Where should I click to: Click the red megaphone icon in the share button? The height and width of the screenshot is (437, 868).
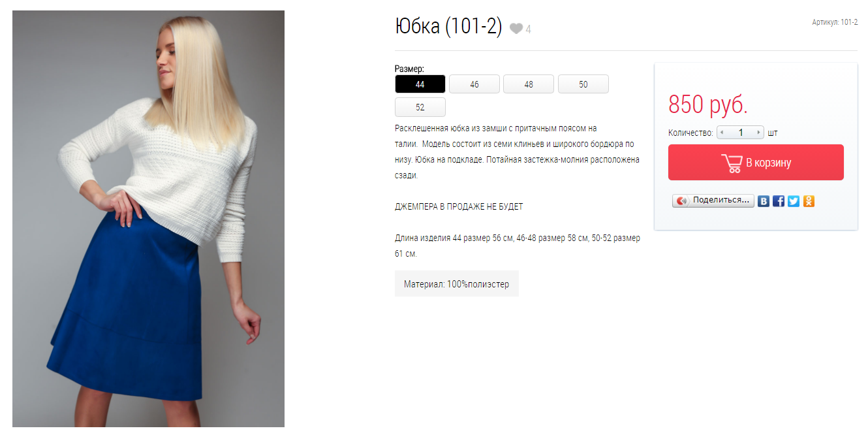coord(682,201)
